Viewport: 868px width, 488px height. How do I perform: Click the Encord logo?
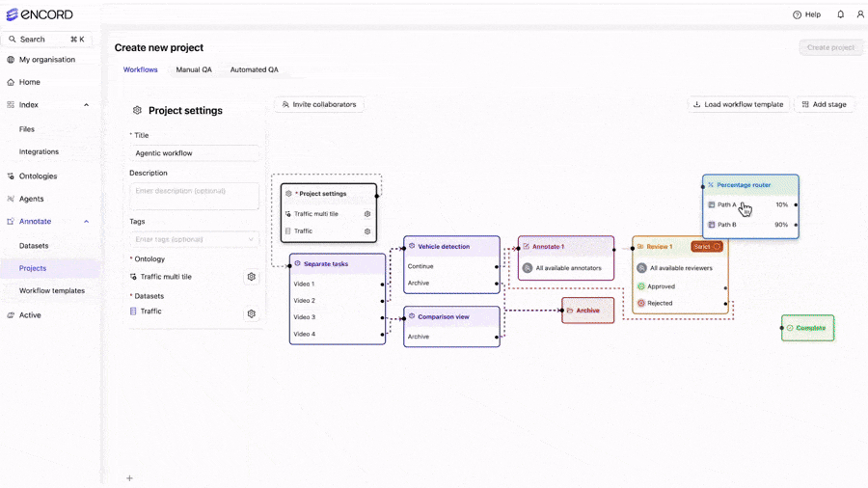[40, 14]
